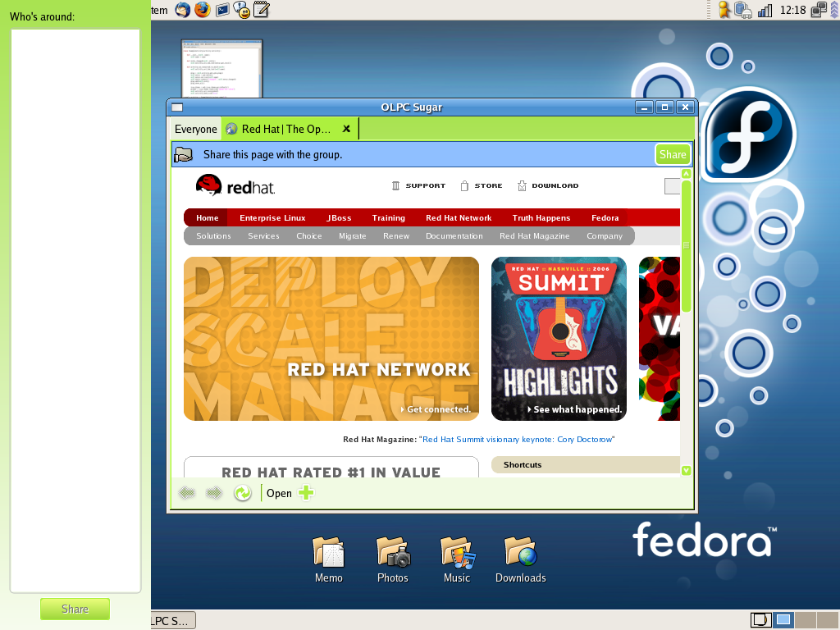
Task: Click the green plus icon beside Open
Action: pos(306,493)
